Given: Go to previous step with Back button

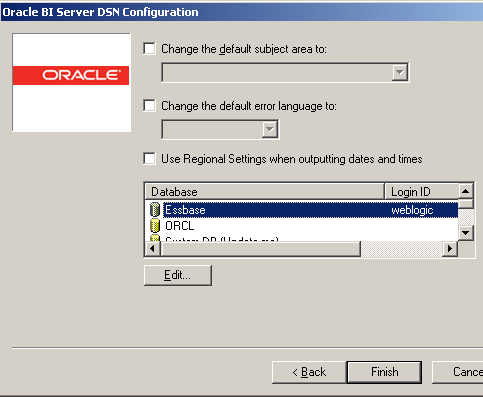Looking at the screenshot, I should (x=309, y=372).
